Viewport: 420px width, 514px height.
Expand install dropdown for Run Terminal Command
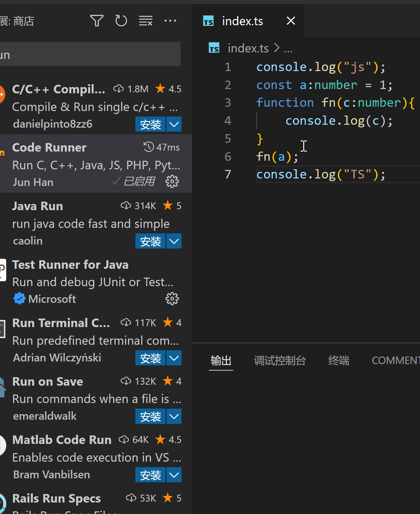click(174, 358)
